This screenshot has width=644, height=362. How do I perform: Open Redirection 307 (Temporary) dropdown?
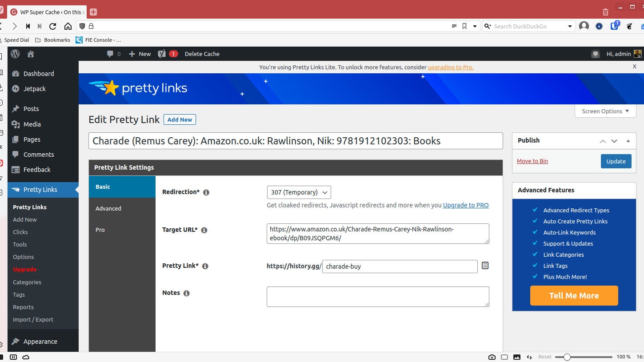coord(299,192)
